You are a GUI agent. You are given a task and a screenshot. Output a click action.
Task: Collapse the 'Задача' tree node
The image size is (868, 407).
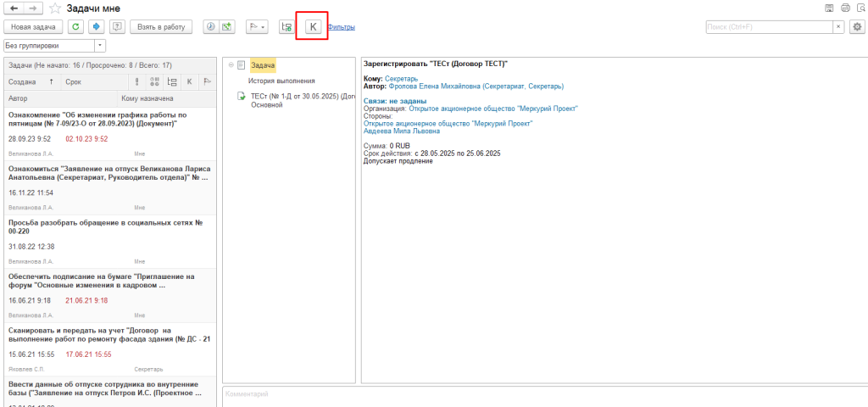[x=231, y=65]
